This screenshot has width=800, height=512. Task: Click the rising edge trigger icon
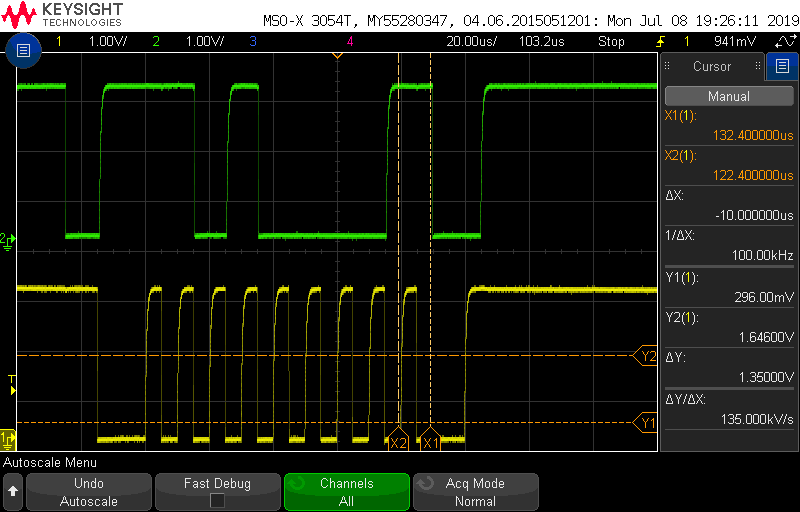tap(660, 41)
